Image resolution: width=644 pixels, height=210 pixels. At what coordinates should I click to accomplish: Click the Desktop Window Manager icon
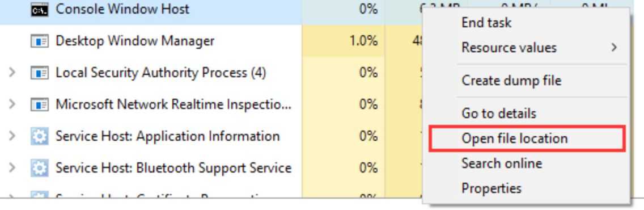40,41
